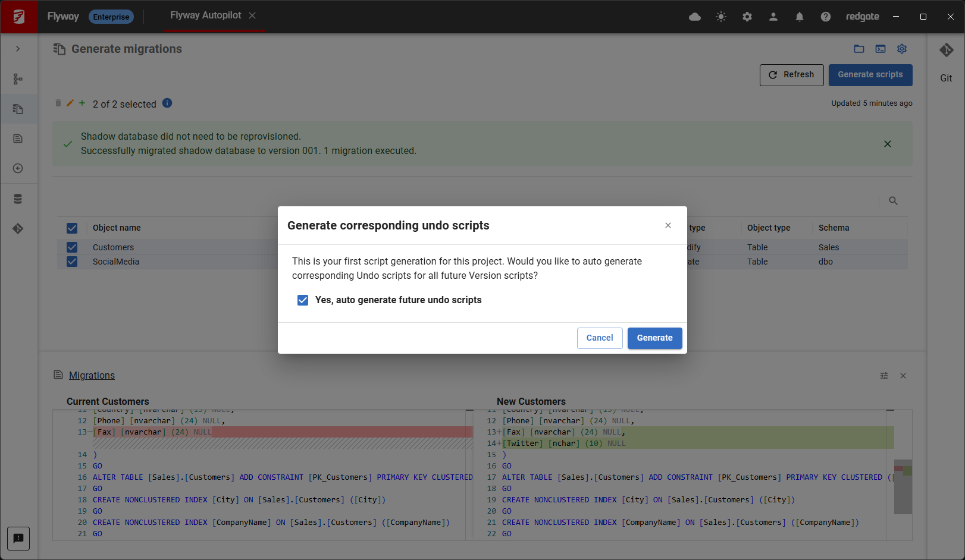Open the schema model sidebar icon
This screenshot has width=965, height=560.
pyautogui.click(x=18, y=79)
